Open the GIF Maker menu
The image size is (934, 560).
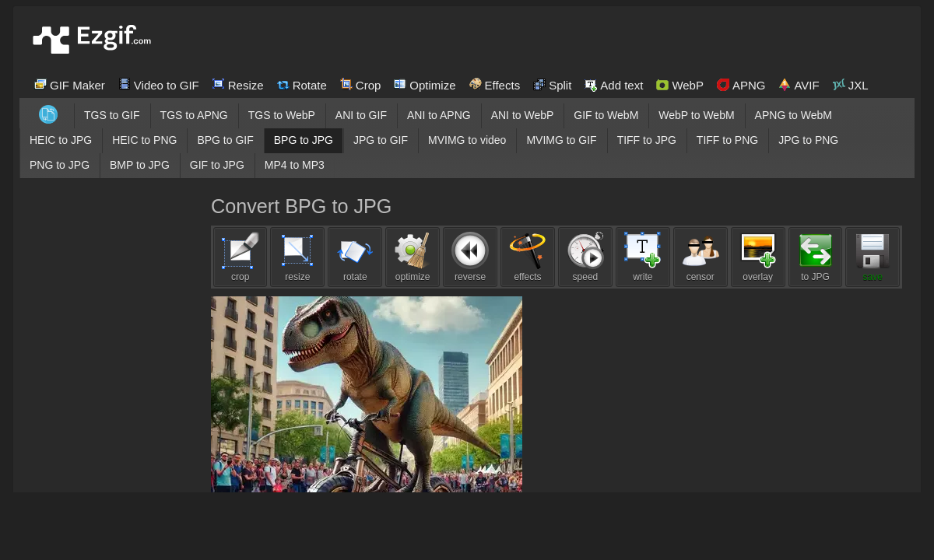[x=69, y=85]
